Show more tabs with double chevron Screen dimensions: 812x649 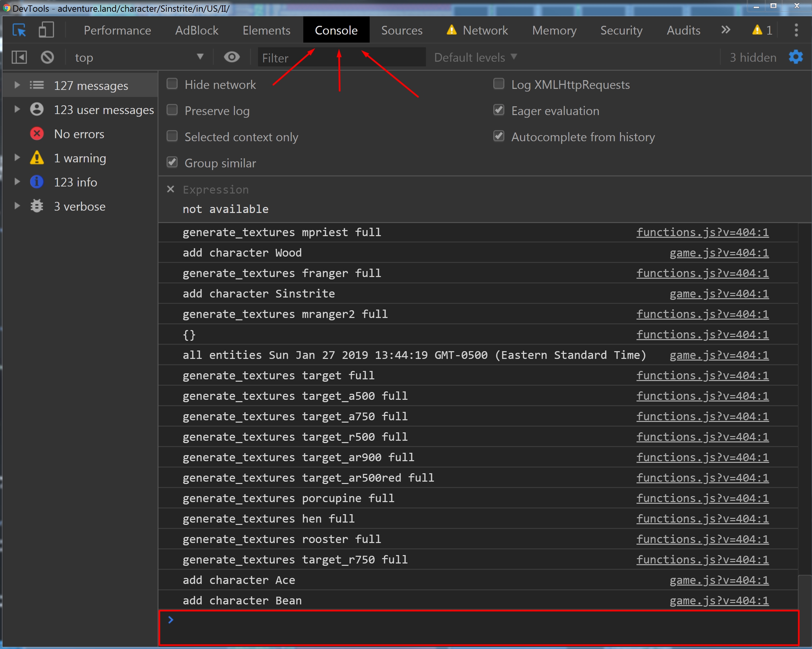[x=726, y=30]
